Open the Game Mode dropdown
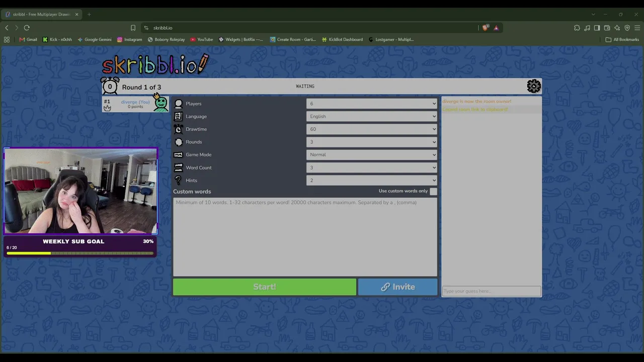Image resolution: width=644 pixels, height=362 pixels. pos(371,155)
